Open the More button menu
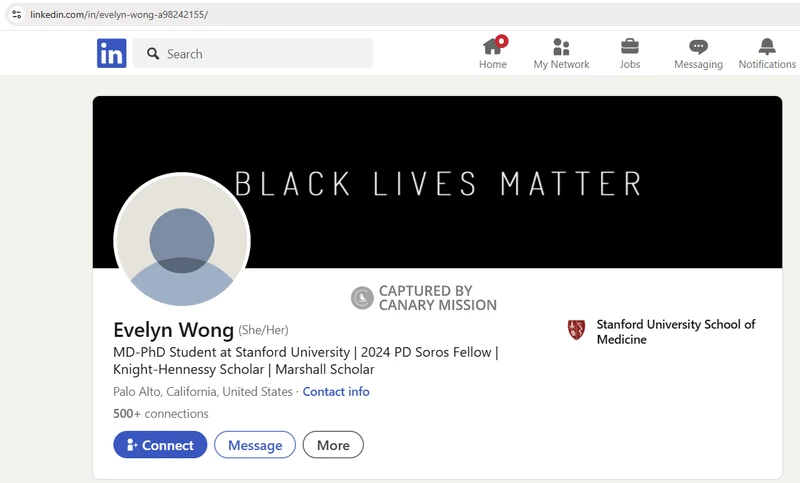 (x=333, y=445)
